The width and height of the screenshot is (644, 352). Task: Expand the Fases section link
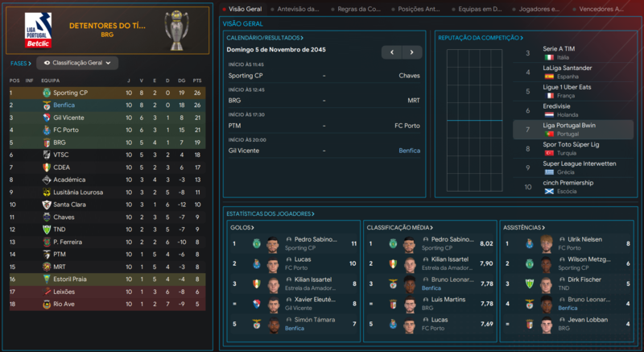pyautogui.click(x=21, y=64)
